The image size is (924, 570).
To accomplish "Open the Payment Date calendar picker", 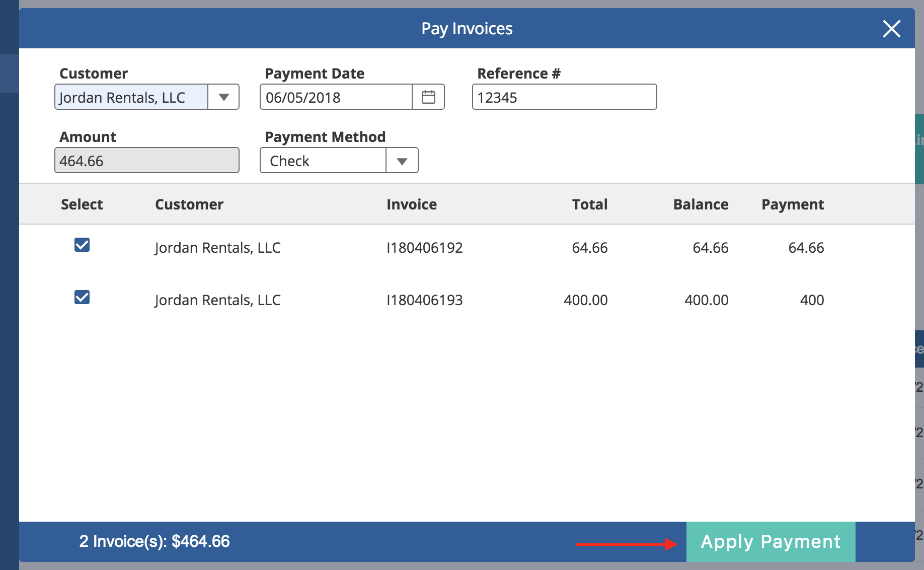I will (x=428, y=97).
